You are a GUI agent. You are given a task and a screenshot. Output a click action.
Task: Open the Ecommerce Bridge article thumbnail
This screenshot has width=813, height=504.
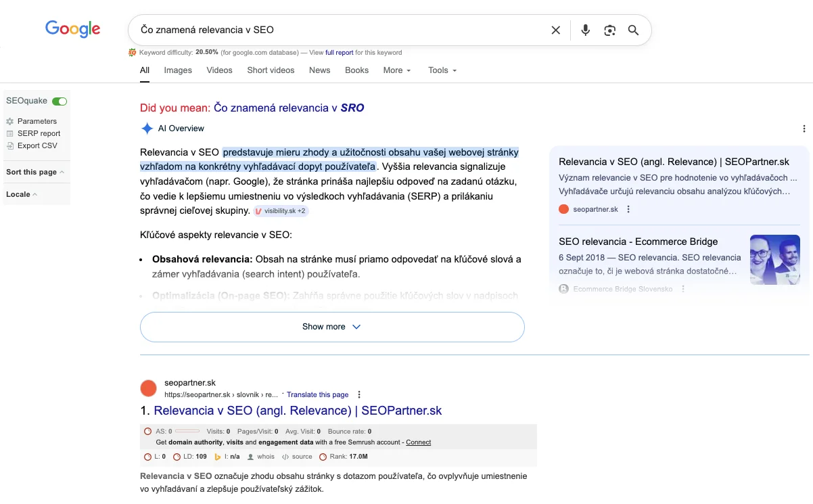pyautogui.click(x=774, y=259)
